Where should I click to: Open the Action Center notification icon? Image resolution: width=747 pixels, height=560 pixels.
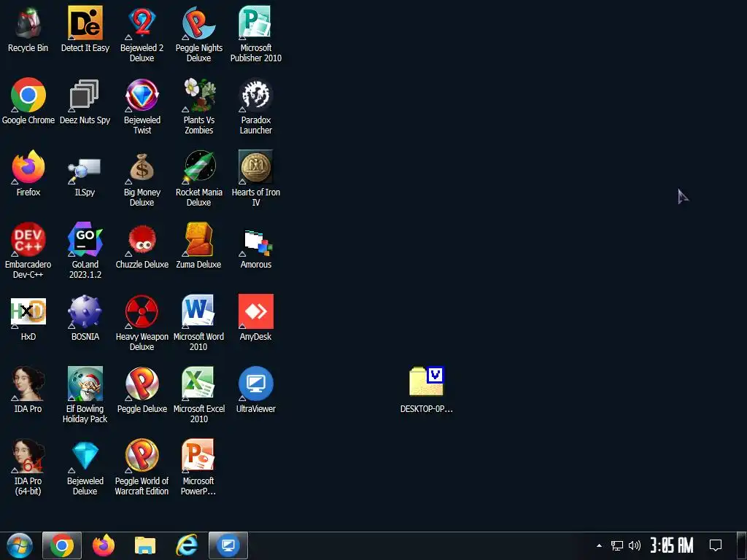pyautogui.click(x=716, y=545)
